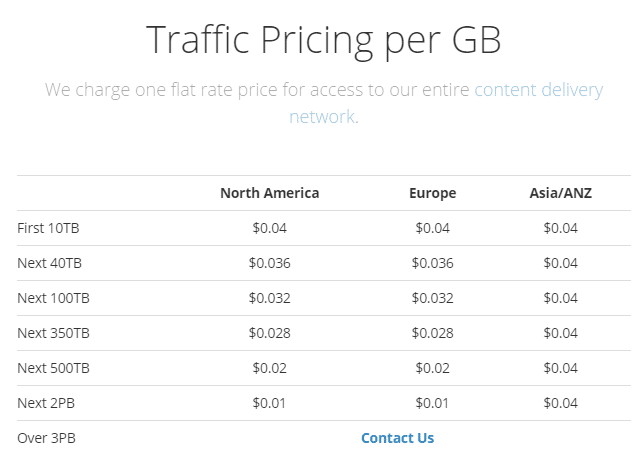
Task: Click North America price for Next 350TB
Action: 270,333
